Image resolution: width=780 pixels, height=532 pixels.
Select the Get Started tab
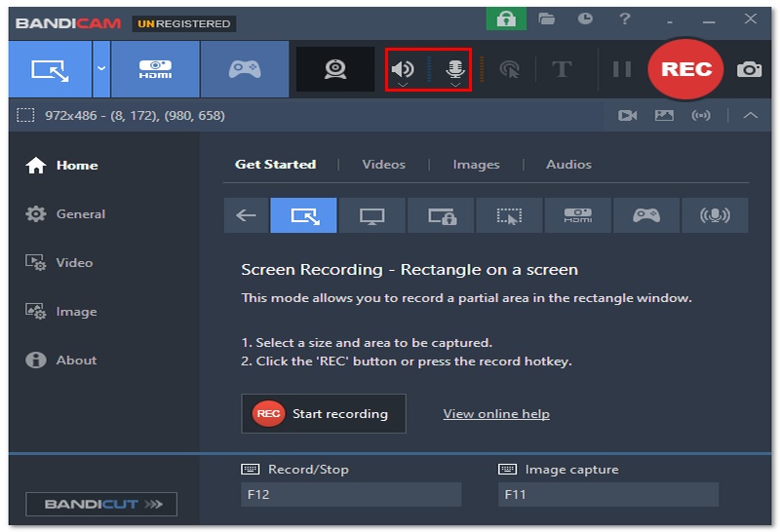(x=276, y=165)
